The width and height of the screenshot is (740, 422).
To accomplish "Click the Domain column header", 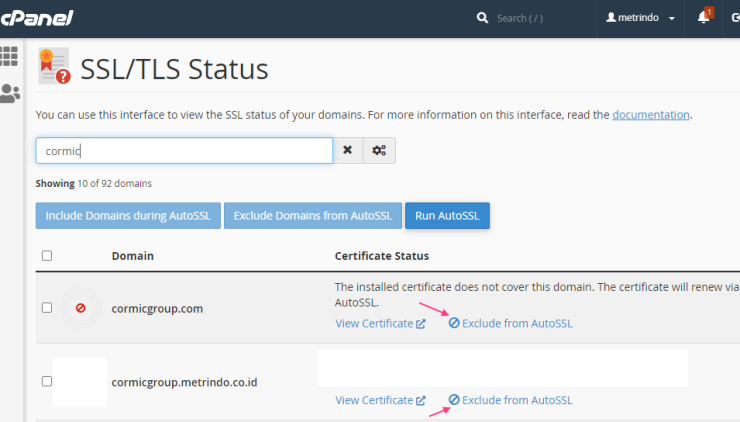I will click(x=133, y=256).
